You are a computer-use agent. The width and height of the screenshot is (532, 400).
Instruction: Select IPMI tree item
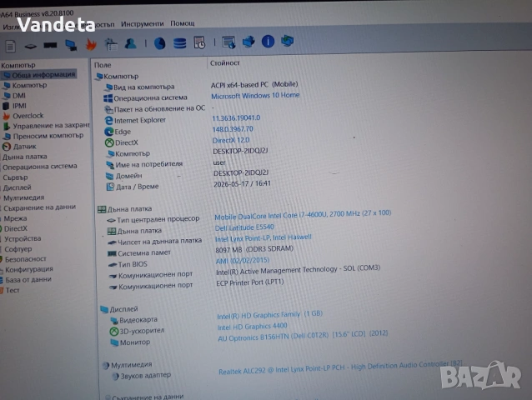click(15, 106)
